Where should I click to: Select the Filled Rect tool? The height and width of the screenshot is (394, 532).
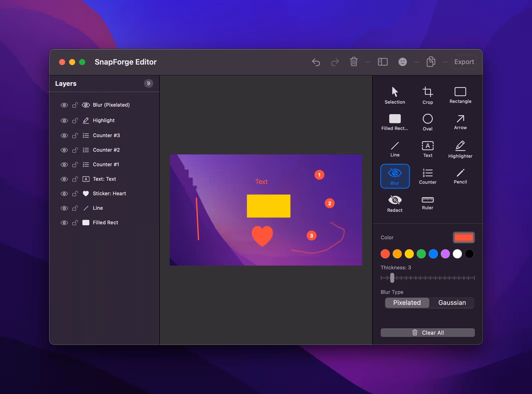395,122
